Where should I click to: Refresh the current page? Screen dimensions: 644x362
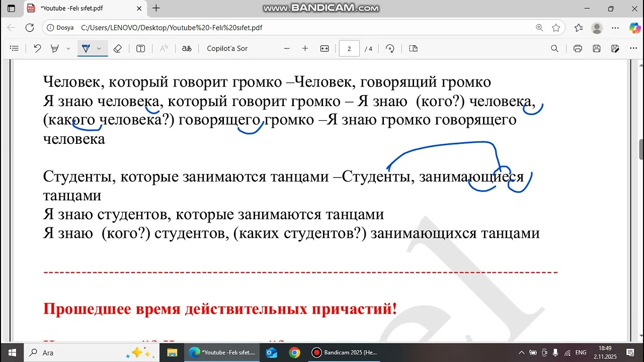pyautogui.click(x=30, y=28)
